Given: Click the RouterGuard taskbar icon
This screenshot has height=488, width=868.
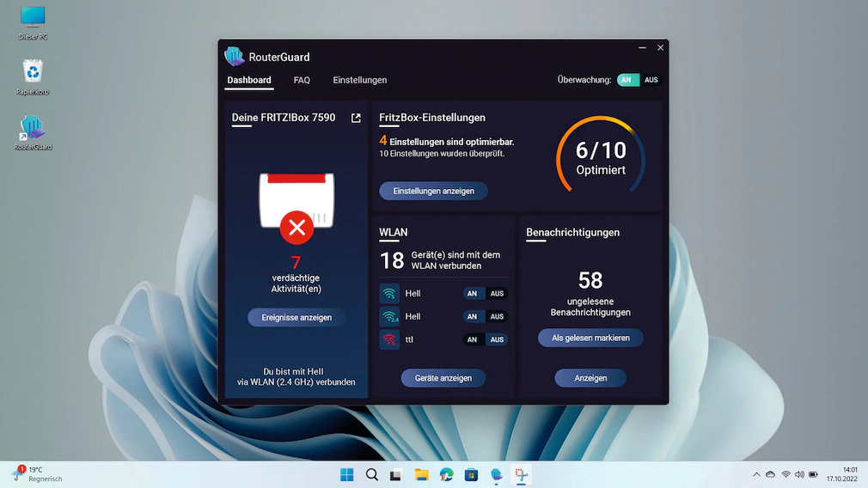Looking at the screenshot, I should click(496, 475).
